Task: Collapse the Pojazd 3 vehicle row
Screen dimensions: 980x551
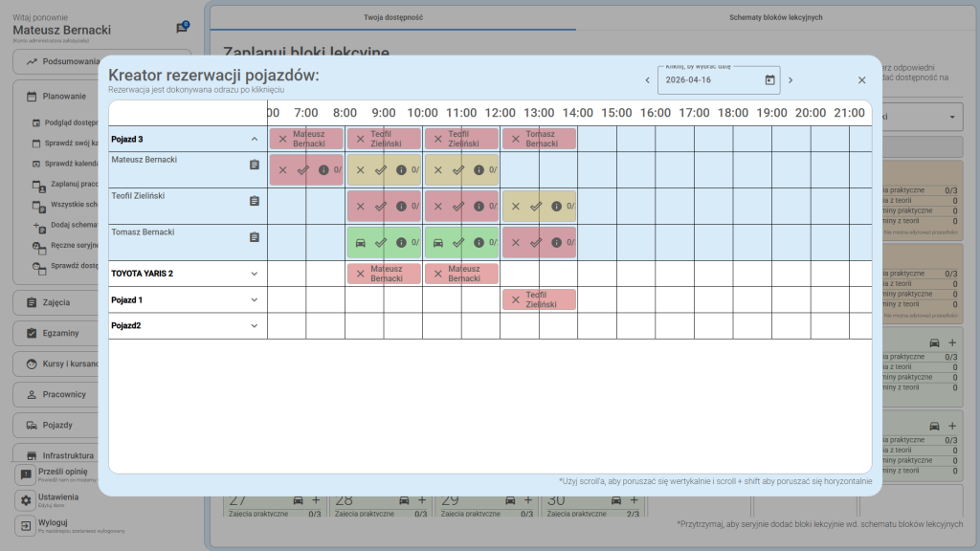Action: coord(255,140)
